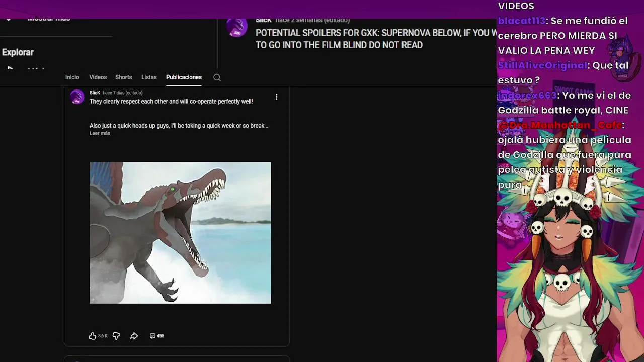The height and width of the screenshot is (362, 644).
Task: Open SlicK avatar beside the 7-day-old post
Action: (77, 97)
